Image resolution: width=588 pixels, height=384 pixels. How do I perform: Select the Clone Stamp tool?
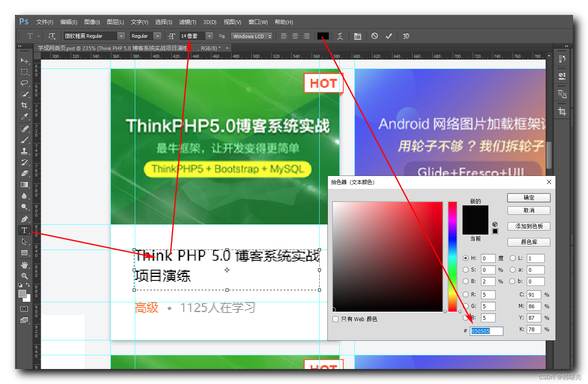[24, 151]
